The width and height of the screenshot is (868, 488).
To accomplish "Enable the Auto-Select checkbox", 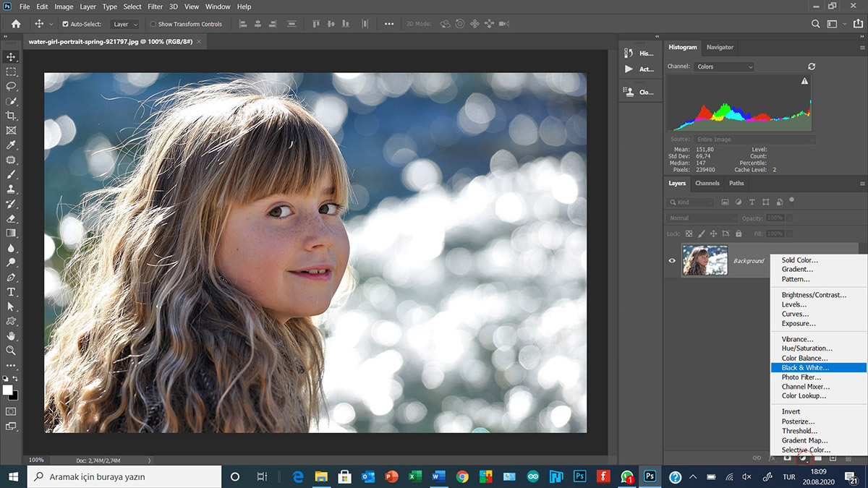I will pyautogui.click(x=66, y=24).
